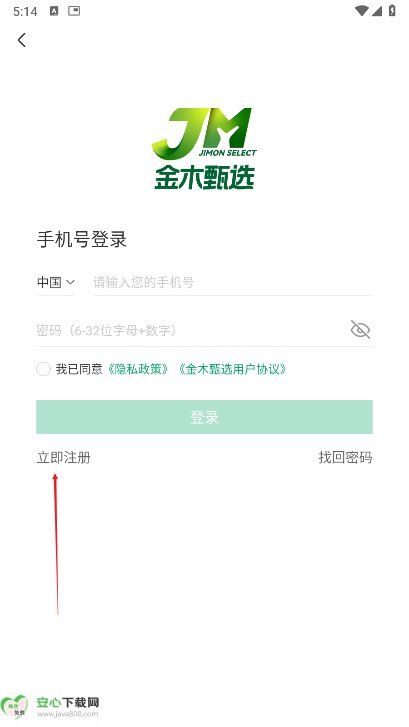Viewport: 409px width, 727px height.
Task: Open the 《金木甄选用户协议》 link
Action: 232,369
